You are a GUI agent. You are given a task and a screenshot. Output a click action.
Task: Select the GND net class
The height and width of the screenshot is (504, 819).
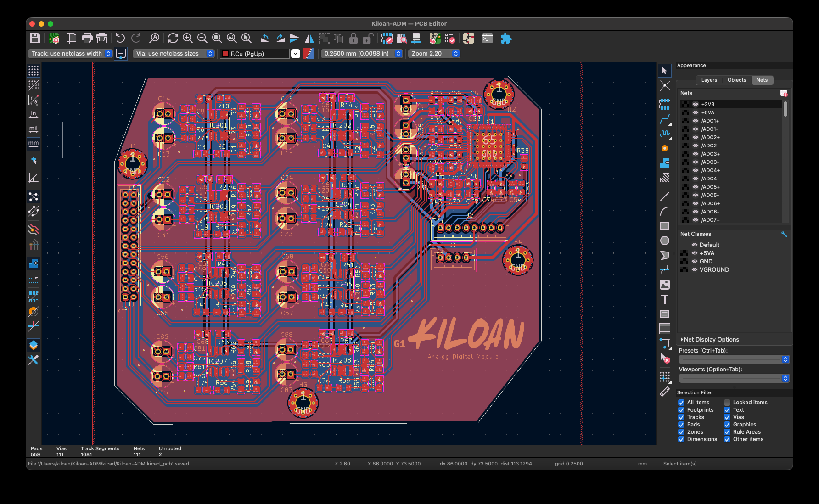coord(706,262)
